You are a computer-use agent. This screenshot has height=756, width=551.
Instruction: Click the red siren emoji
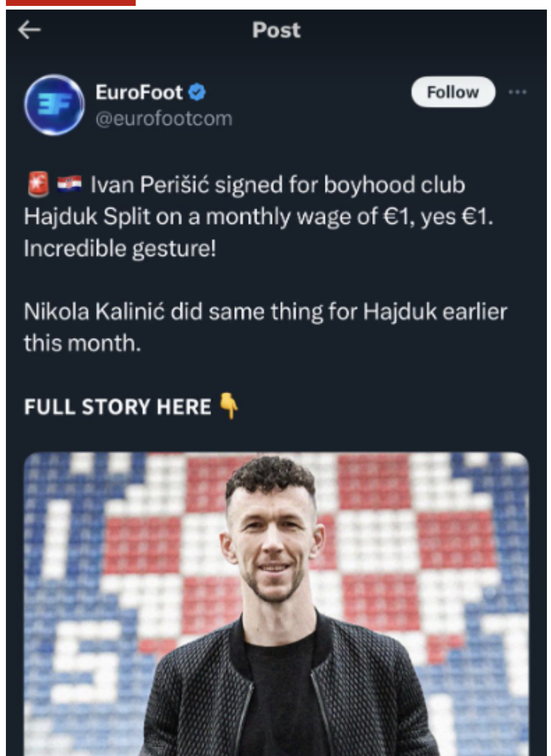(x=38, y=184)
